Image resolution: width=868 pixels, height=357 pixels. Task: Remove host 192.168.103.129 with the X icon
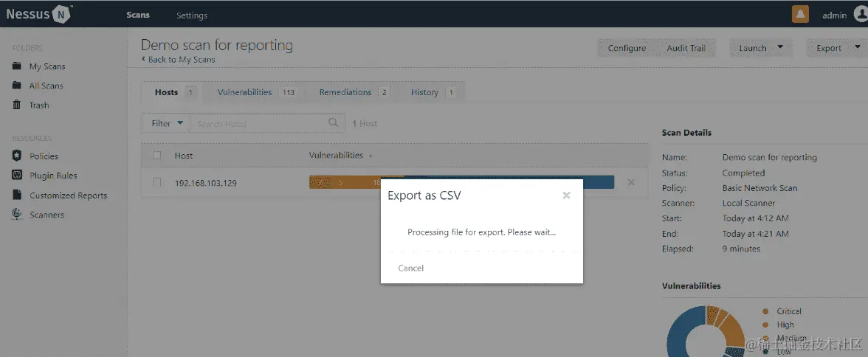click(631, 182)
